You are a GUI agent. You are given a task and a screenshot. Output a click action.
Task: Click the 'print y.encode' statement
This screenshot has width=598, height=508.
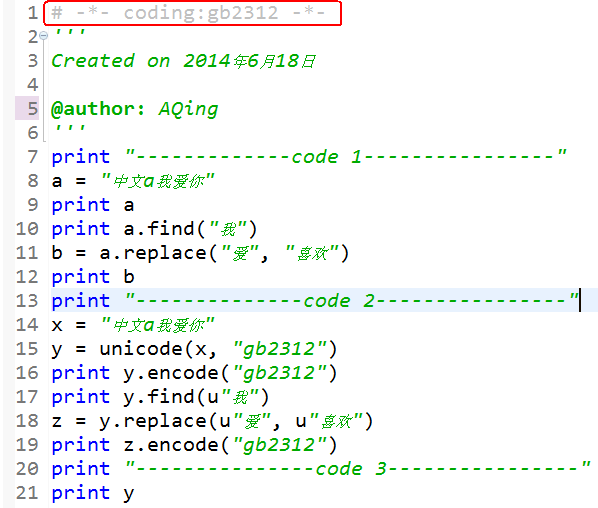(195, 373)
